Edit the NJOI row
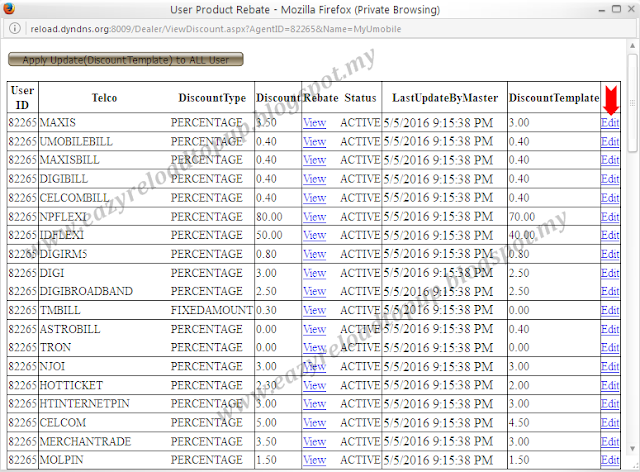This screenshot has width=640, height=472. pyautogui.click(x=610, y=366)
